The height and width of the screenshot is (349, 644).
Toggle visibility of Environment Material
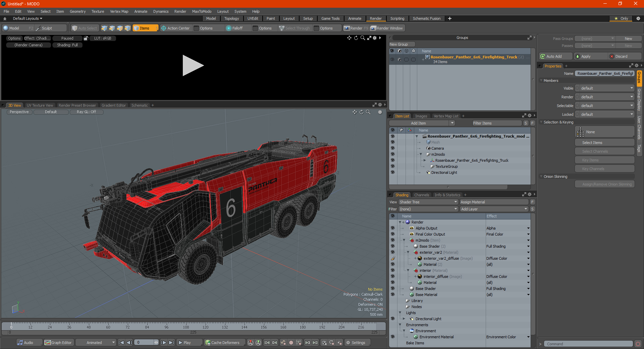(392, 337)
